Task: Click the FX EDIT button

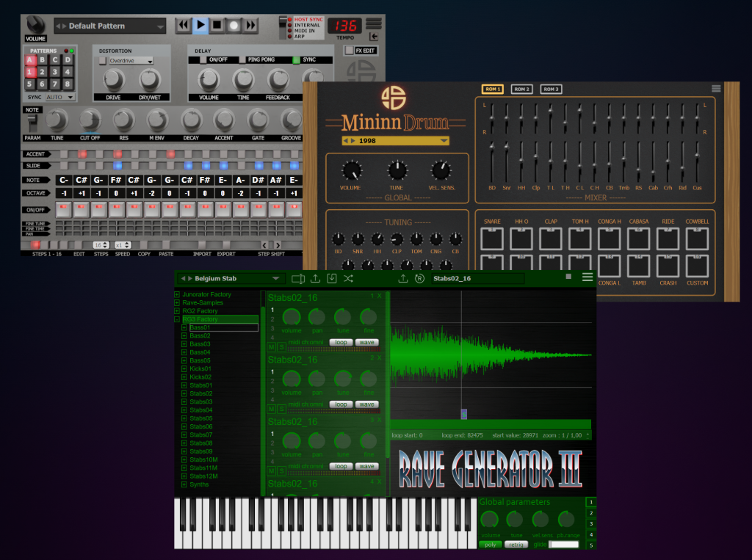Action: click(x=349, y=51)
